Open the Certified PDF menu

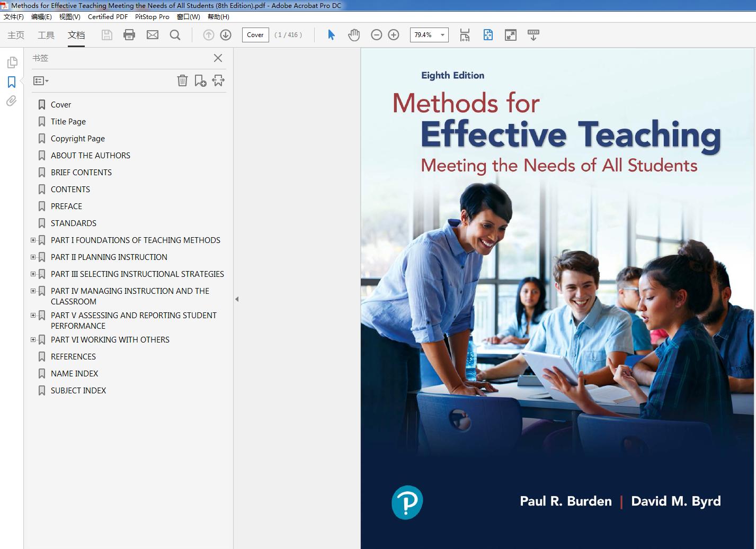pyautogui.click(x=108, y=17)
